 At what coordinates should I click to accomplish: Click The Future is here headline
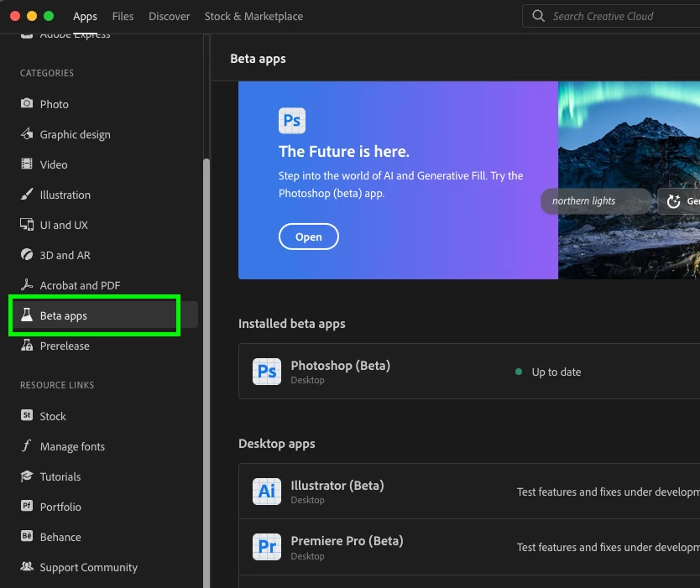[344, 152]
